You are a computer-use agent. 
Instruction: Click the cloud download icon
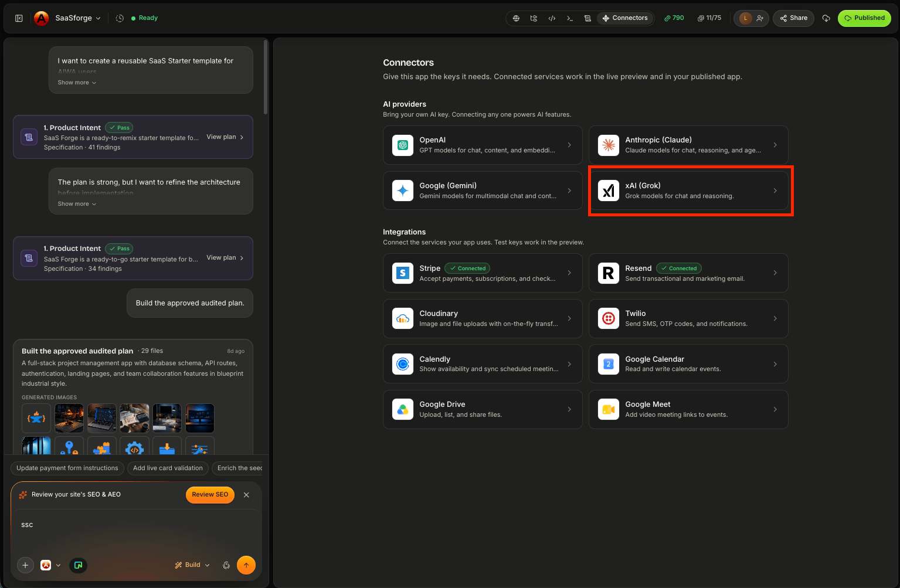click(826, 18)
